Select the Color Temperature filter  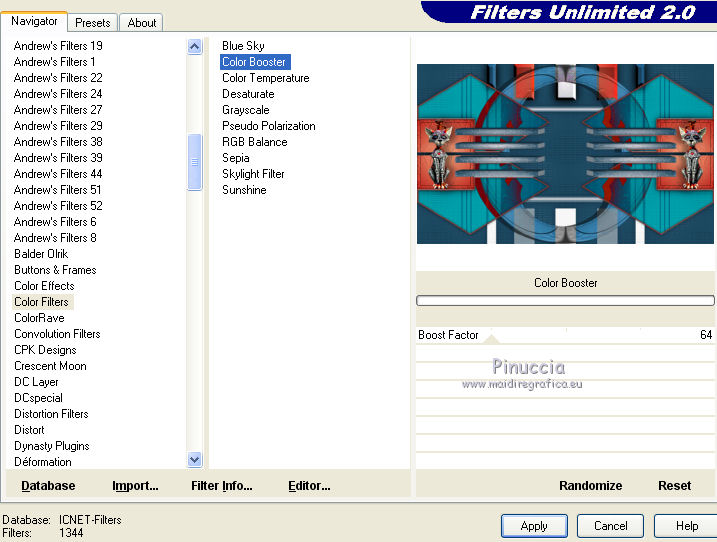click(266, 78)
